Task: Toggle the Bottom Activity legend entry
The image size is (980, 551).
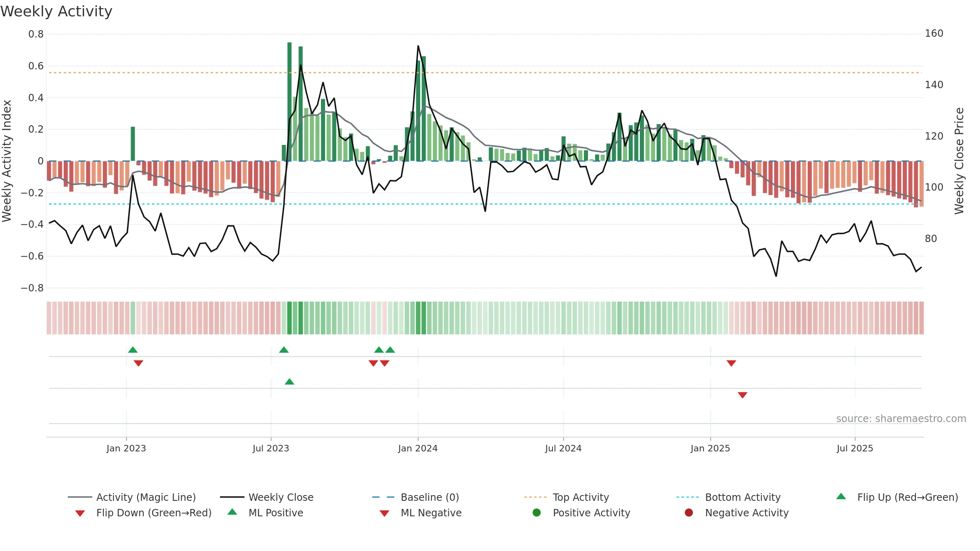Action: tap(728, 497)
